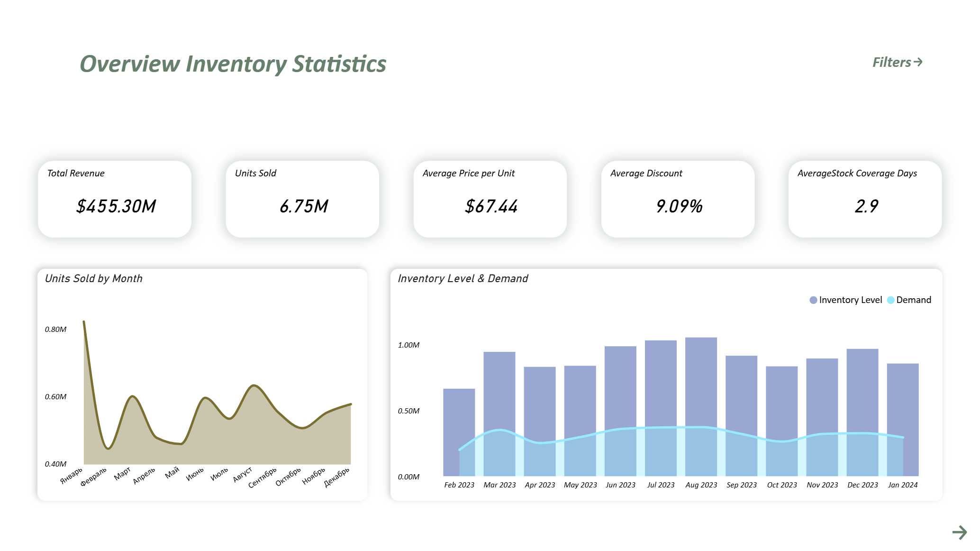Click the Январь axis label
The image size is (980, 551).
tap(72, 476)
